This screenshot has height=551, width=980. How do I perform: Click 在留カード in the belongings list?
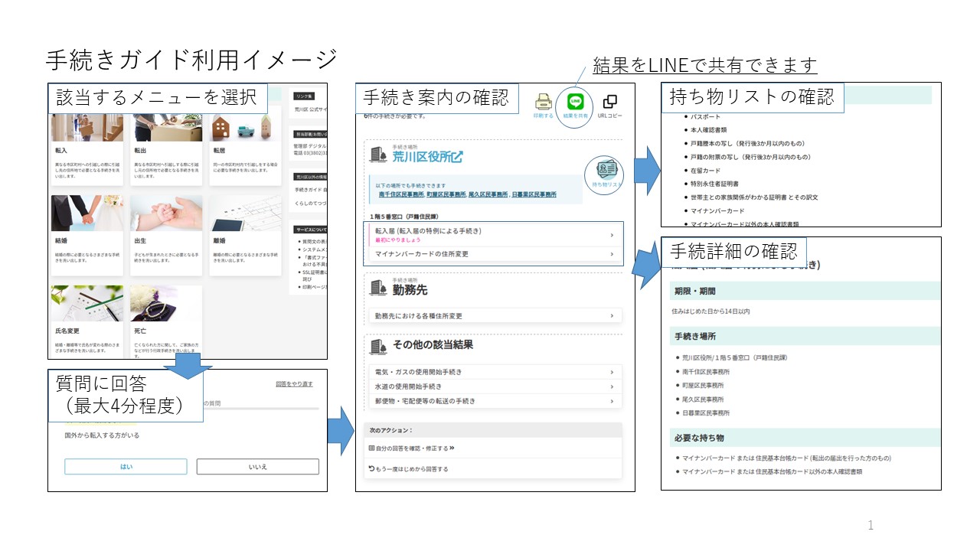coord(706,171)
